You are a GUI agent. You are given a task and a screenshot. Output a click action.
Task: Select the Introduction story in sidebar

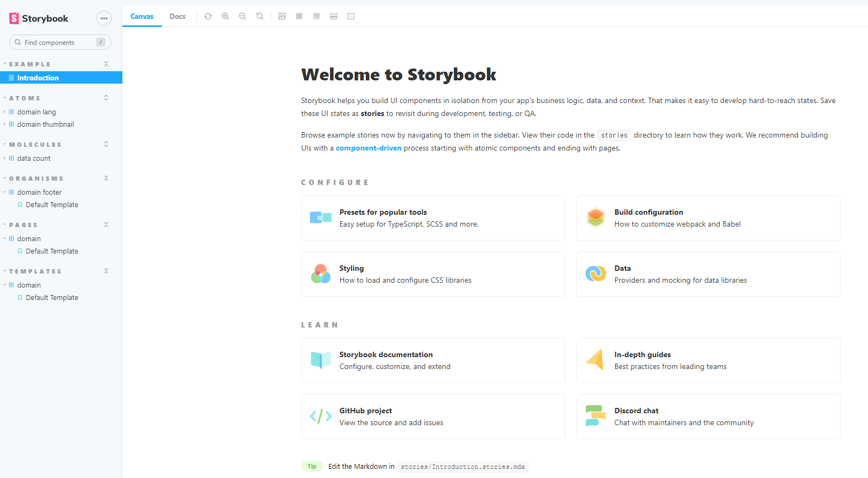(61, 78)
